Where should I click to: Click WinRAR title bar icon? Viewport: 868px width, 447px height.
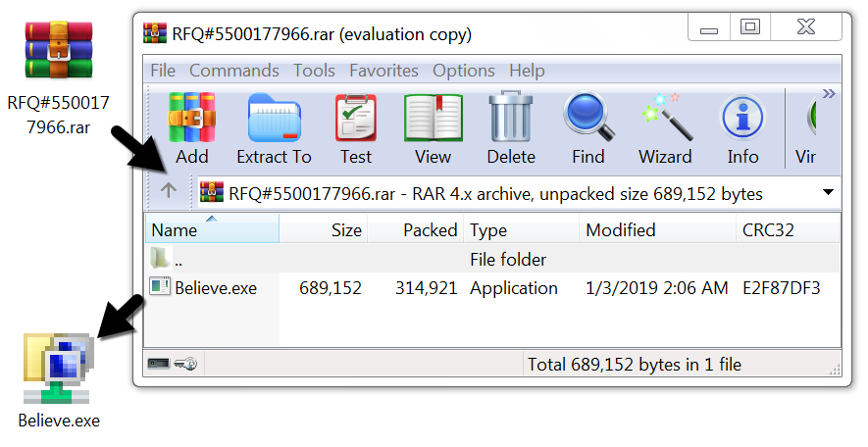[x=154, y=33]
